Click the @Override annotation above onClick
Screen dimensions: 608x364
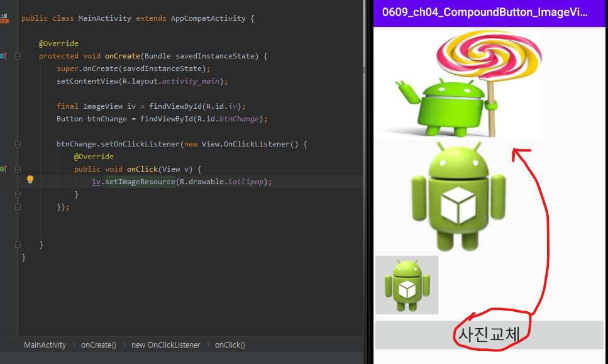coord(94,157)
